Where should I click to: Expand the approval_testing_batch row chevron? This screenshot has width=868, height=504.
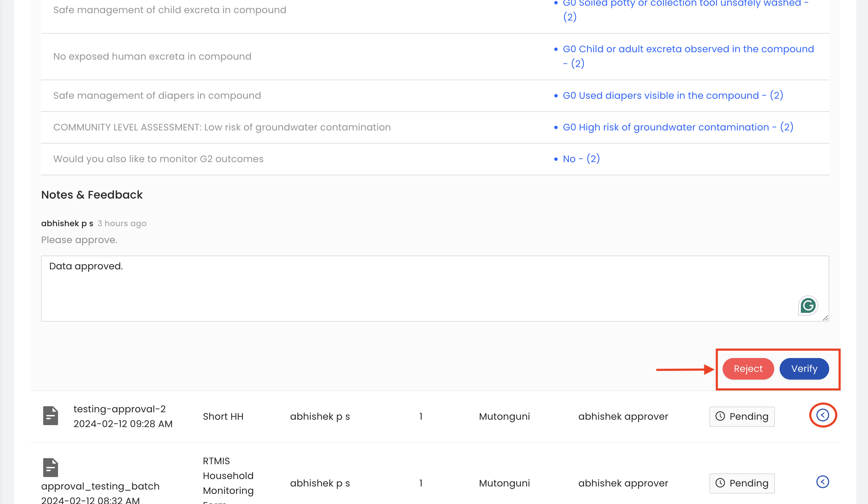[822, 482]
